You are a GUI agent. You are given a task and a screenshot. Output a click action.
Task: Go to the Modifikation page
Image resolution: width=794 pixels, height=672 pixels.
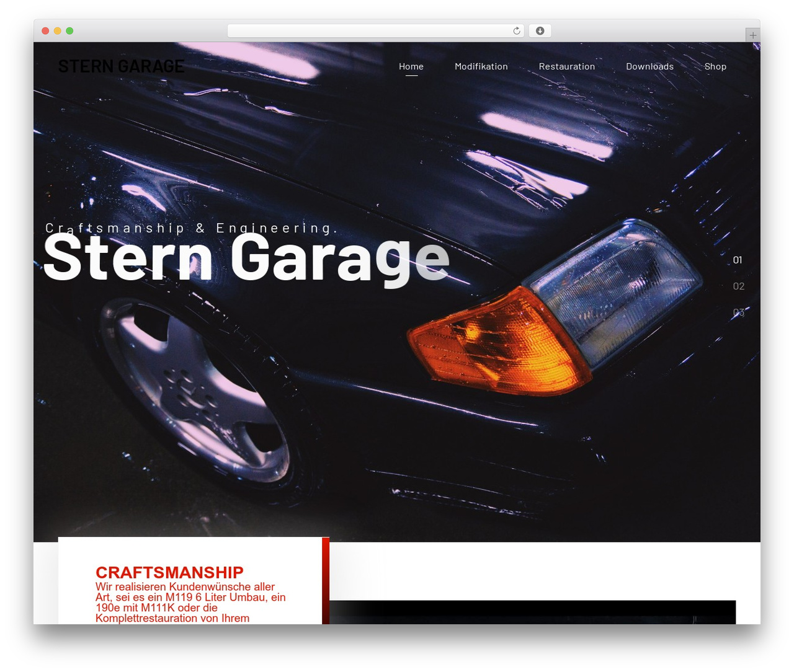tap(481, 66)
